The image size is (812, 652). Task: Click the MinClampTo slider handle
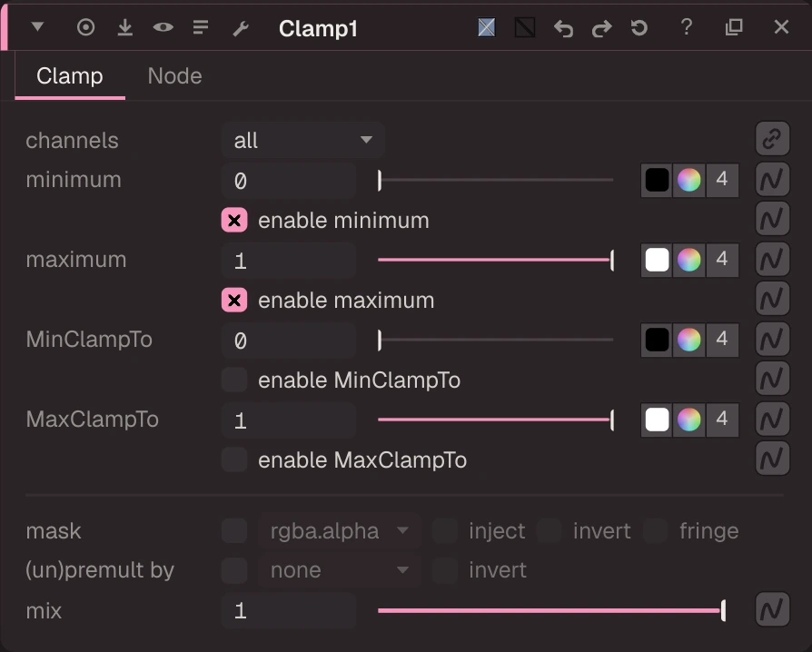(x=380, y=340)
